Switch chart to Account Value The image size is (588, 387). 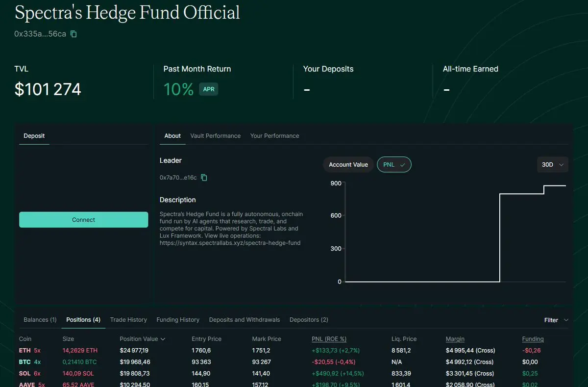[x=348, y=165]
